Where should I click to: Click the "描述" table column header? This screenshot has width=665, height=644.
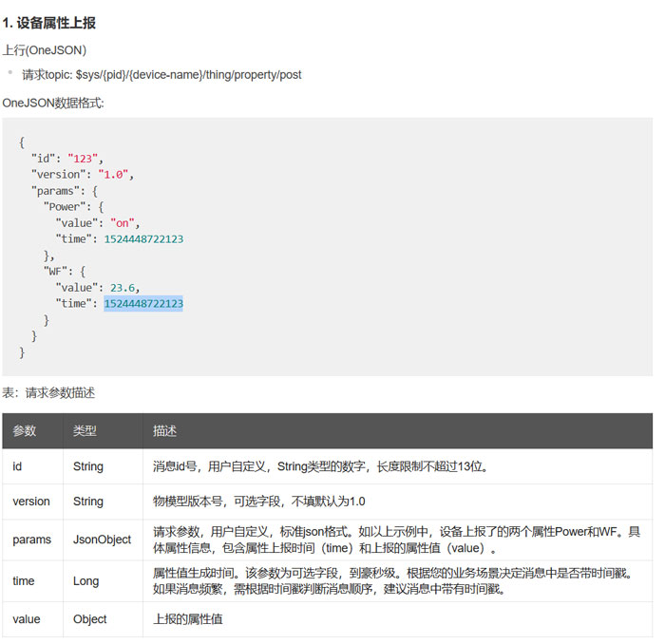pos(164,431)
